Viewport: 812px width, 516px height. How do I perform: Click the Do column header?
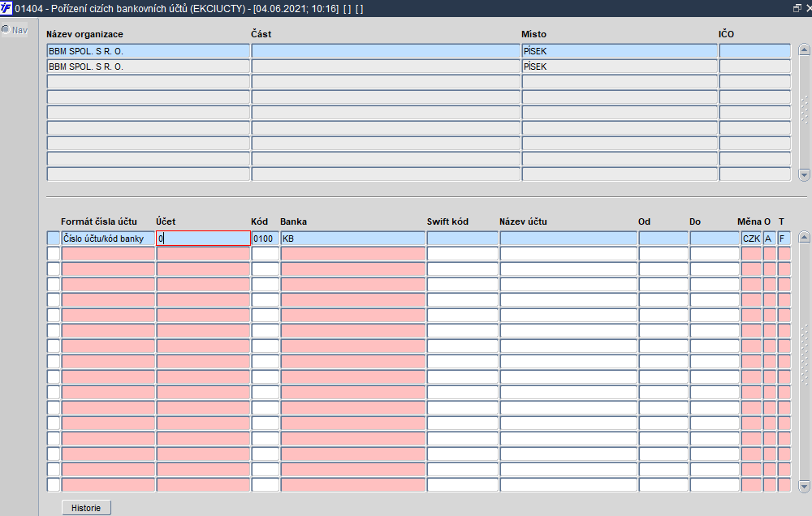pyautogui.click(x=695, y=221)
